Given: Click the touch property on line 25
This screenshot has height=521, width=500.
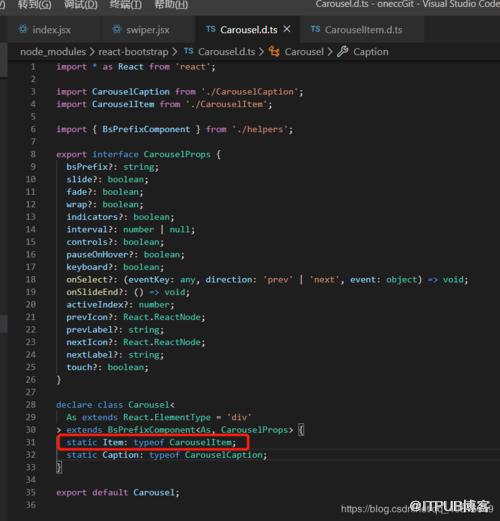Looking at the screenshot, I should (79, 367).
